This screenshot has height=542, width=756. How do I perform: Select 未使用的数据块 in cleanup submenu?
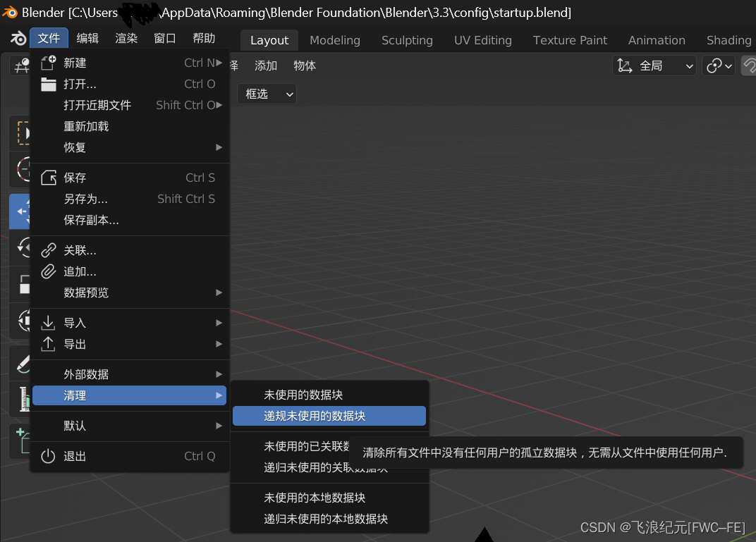click(x=329, y=395)
